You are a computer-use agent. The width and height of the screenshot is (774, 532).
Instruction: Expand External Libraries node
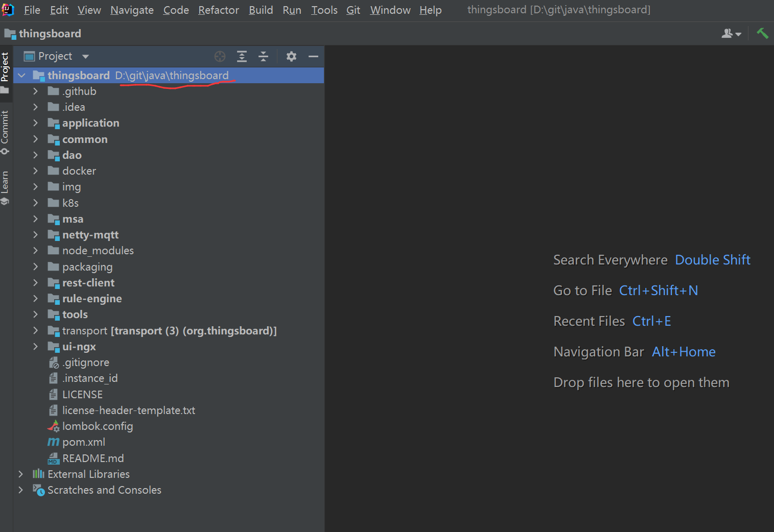[20, 474]
